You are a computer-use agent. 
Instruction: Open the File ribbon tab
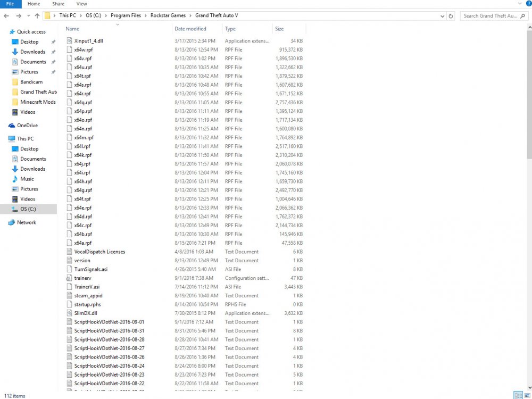click(x=11, y=4)
